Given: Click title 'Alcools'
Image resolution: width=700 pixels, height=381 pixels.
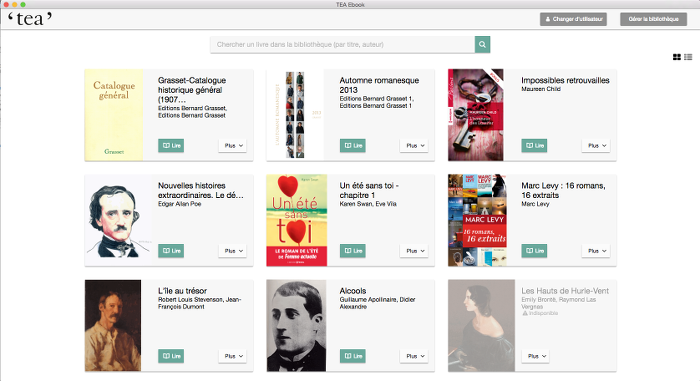Looking at the screenshot, I should (x=353, y=291).
